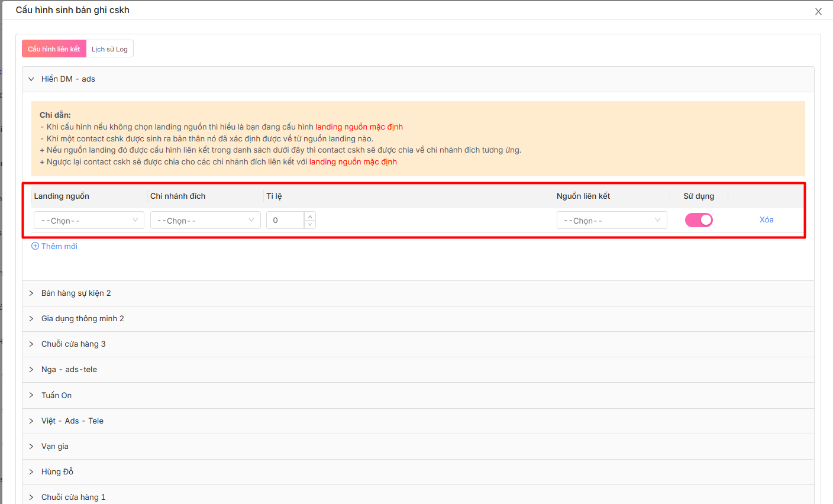
Task: Open the Landing nguồn dropdown
Action: 89,221
